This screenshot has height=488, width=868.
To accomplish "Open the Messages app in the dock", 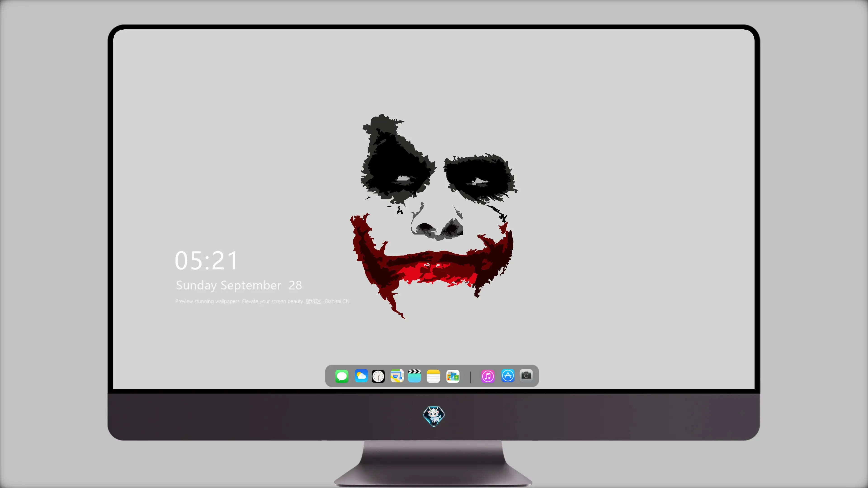I will pyautogui.click(x=342, y=376).
